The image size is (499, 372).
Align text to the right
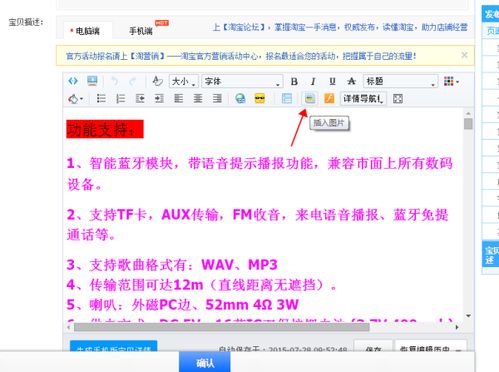coord(217,99)
